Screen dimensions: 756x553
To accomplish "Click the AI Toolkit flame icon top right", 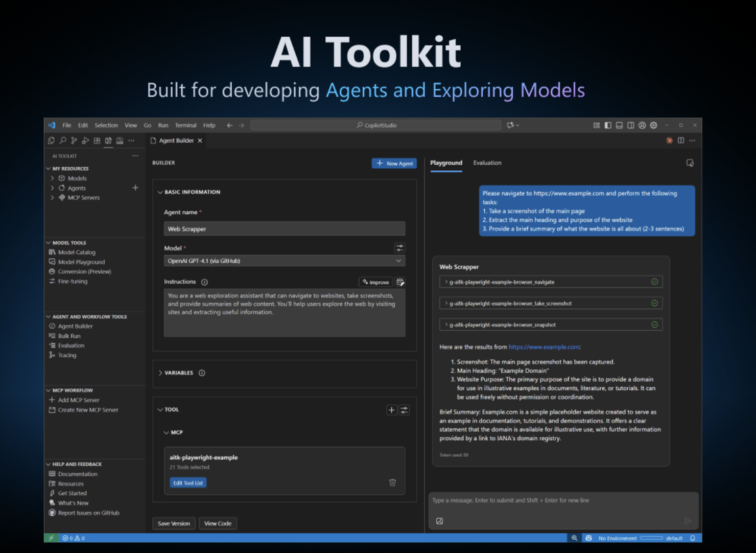I will click(670, 140).
